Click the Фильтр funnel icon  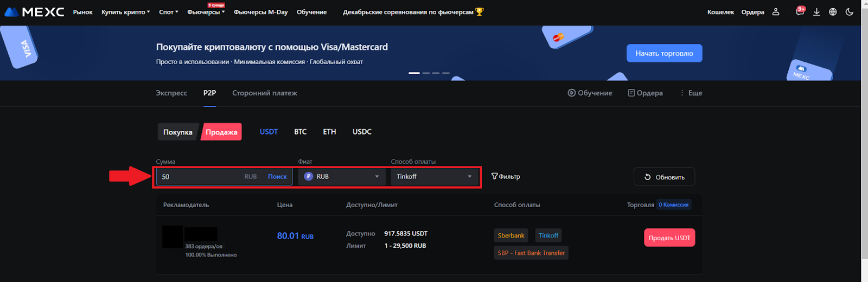click(494, 176)
